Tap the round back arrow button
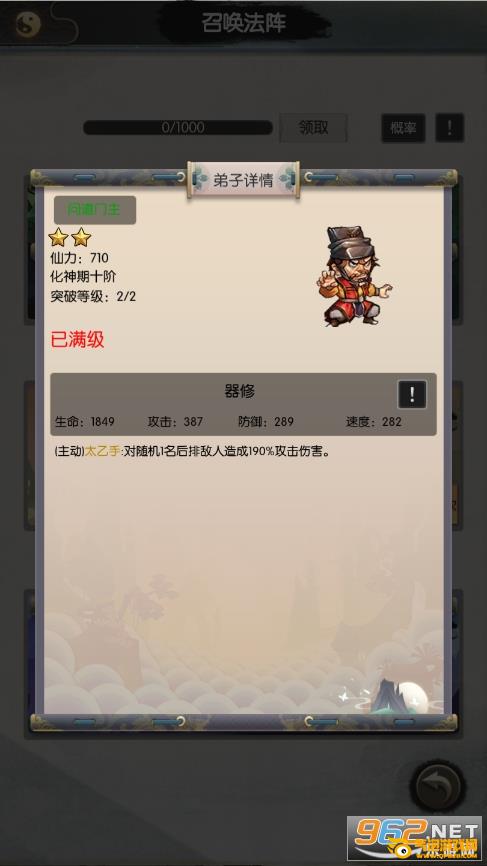 [x=438, y=786]
